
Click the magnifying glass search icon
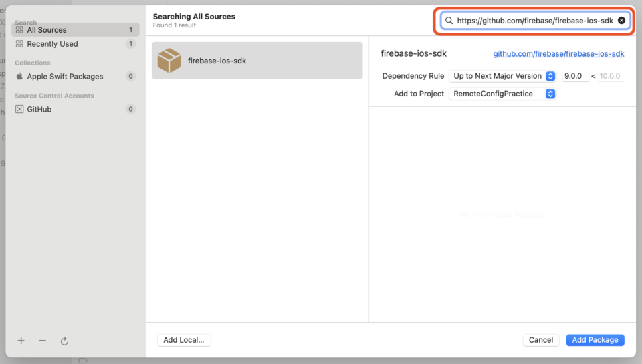point(449,21)
